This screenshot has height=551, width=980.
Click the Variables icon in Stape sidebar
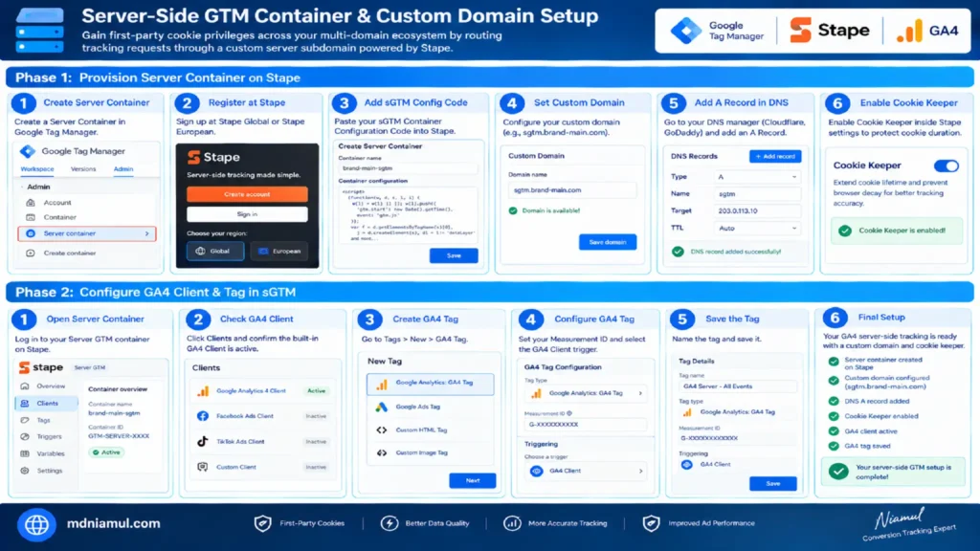tap(25, 453)
